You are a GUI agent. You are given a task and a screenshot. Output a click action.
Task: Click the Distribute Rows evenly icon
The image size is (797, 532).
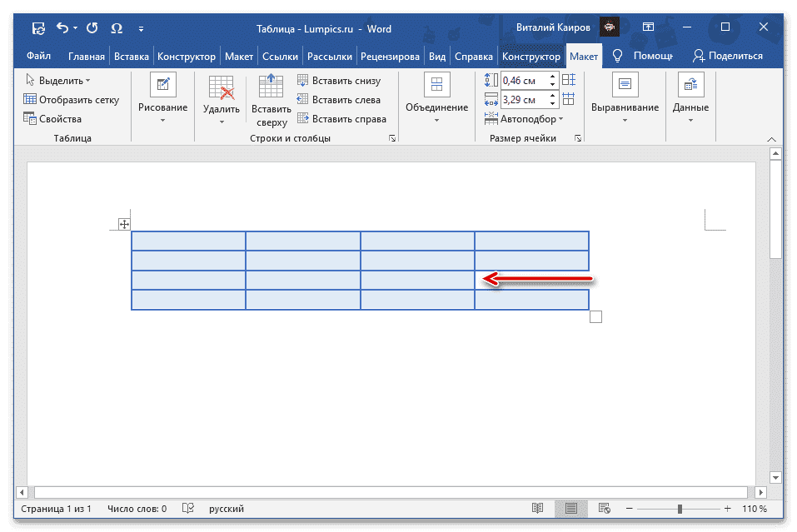569,80
